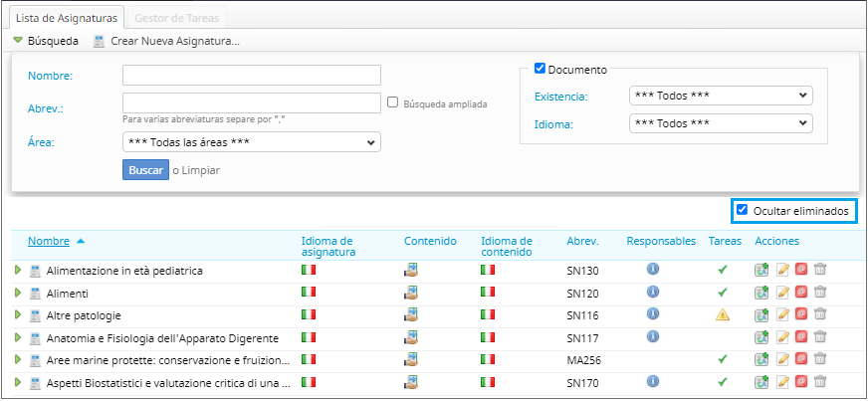Click the green-plus translation icon for Alimentazione in età pediatrica
Screen dimensions: 868x401
click(x=762, y=270)
